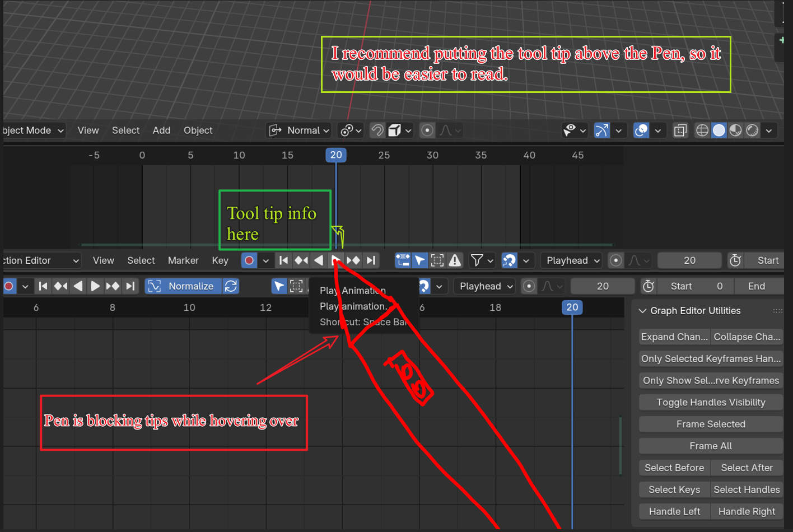The image size is (793, 532).
Task: Open the Object Mode dropdown
Action: tap(34, 130)
